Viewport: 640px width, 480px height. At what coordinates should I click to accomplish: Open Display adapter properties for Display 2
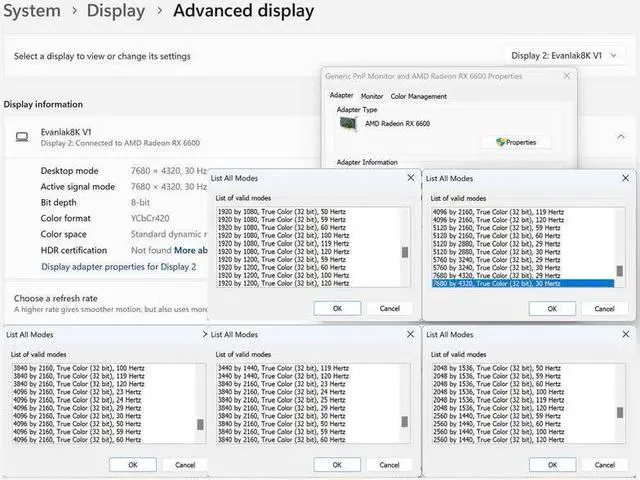pos(118,267)
